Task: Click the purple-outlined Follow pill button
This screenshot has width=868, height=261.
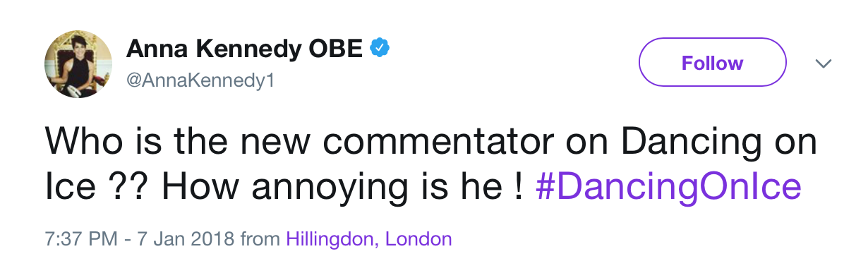Action: [x=712, y=63]
